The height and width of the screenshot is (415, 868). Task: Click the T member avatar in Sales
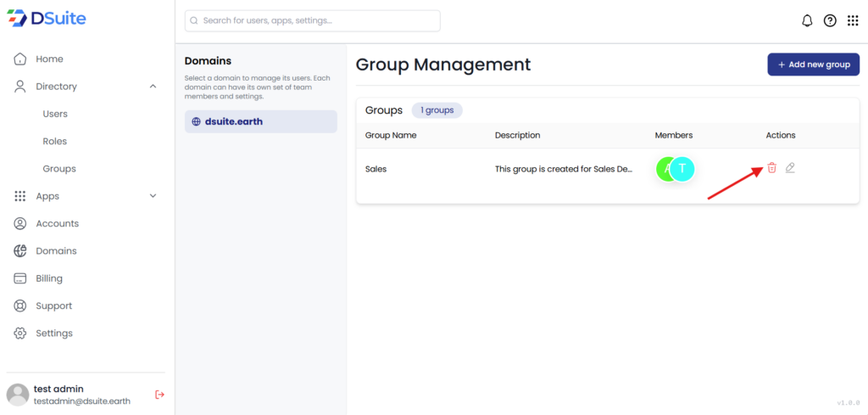[683, 169]
